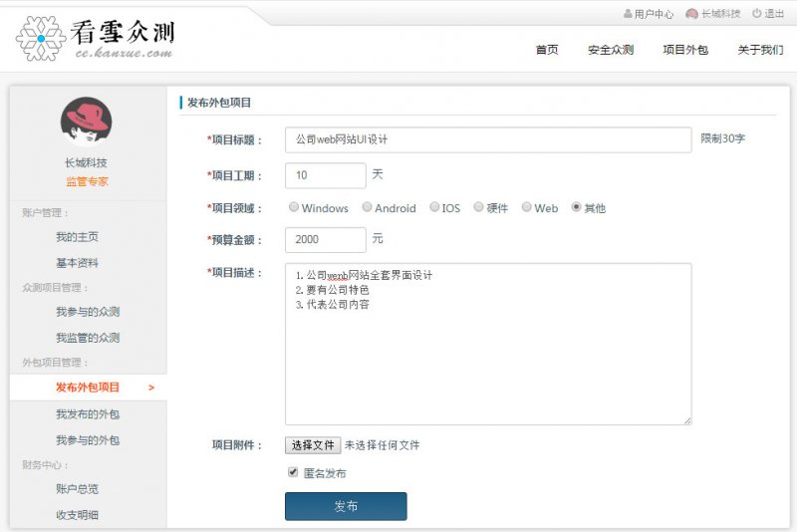Click the 选择文件 file button
The height and width of the screenshot is (532, 797).
[x=313, y=445]
